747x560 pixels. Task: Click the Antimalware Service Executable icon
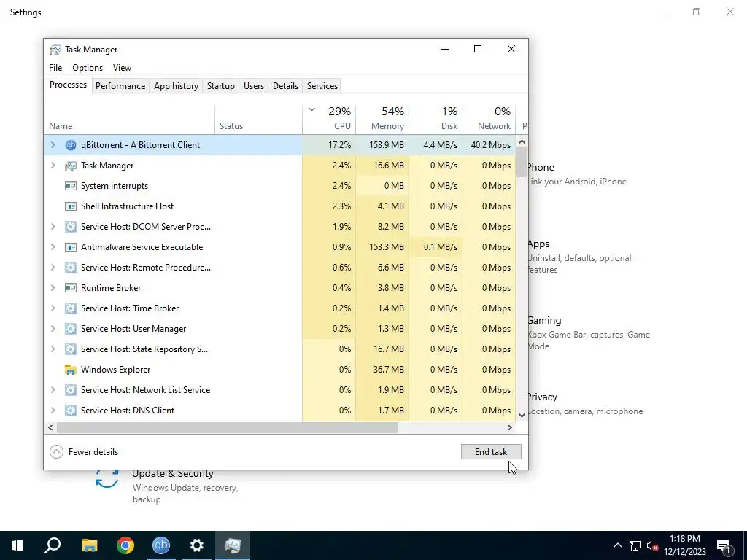click(x=71, y=247)
